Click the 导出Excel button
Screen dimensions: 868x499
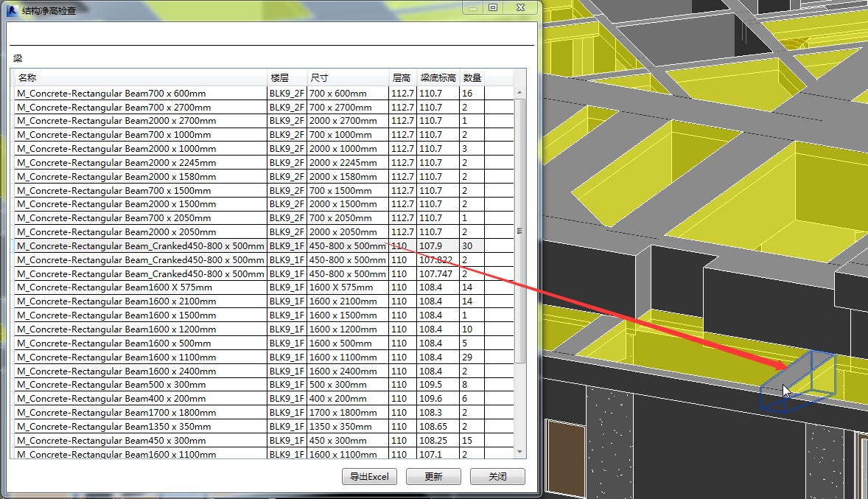[x=370, y=476]
